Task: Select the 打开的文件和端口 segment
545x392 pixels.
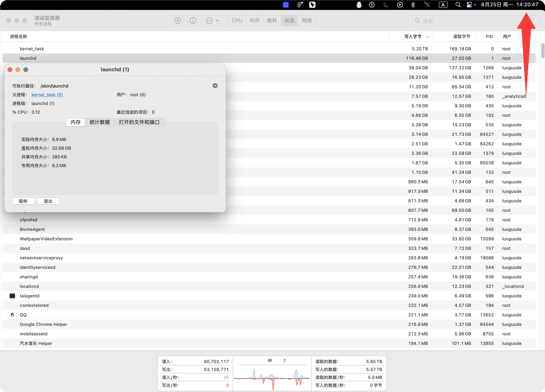Action: 139,122
